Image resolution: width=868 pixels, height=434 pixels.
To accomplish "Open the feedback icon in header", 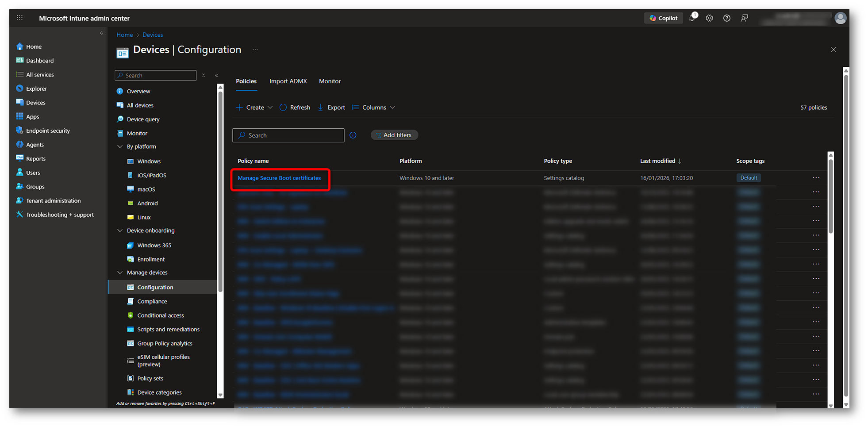I will 745,18.
